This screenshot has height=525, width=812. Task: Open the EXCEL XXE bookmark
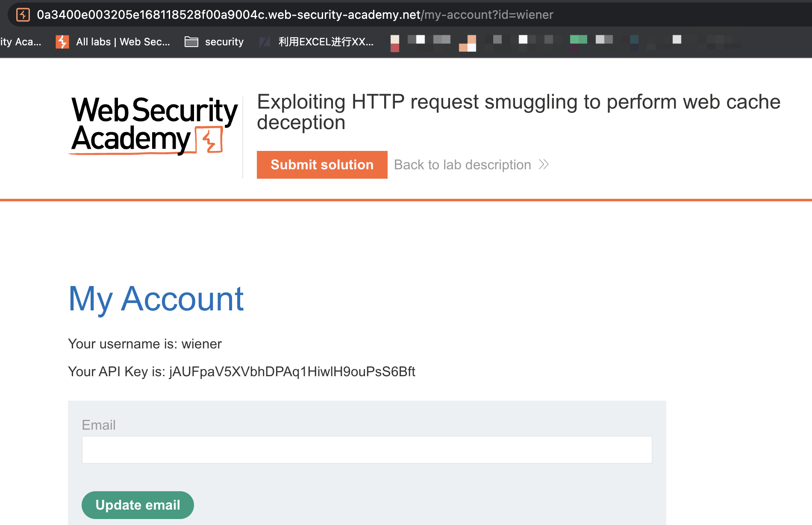tap(317, 42)
